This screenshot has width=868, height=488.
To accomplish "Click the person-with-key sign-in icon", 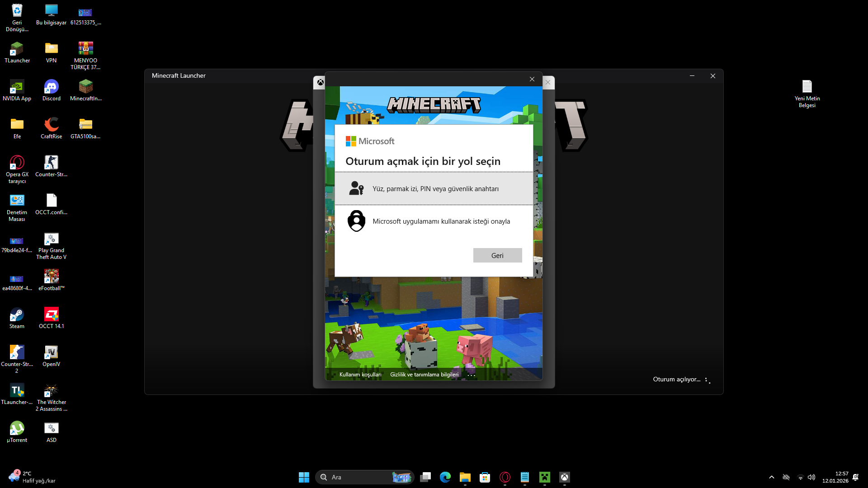I will (x=356, y=188).
